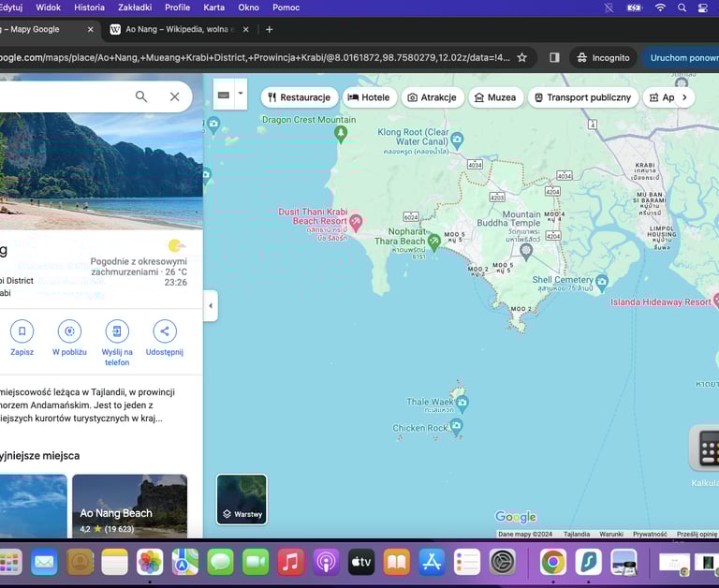Screen dimensions: 719x588
Task: Open Mail from the Dock
Action: coord(44,562)
